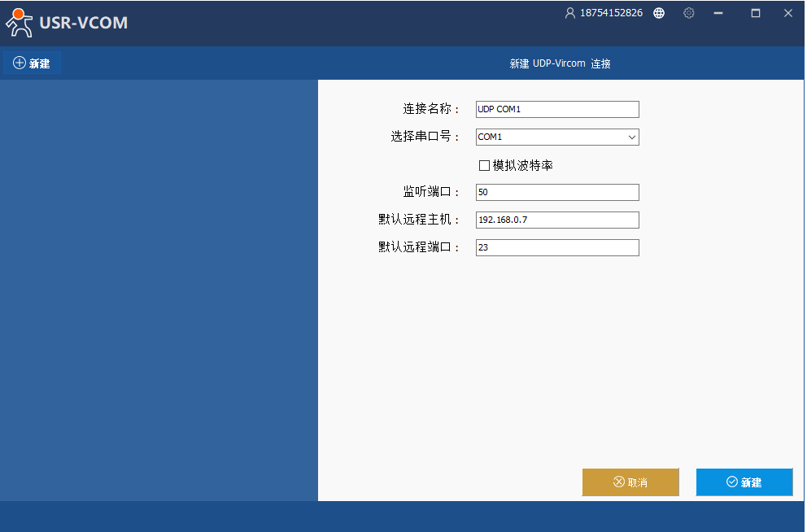Expand the 选择串口号 COM1 dropdown
Viewport: 807px width, 532px height.
(631, 137)
